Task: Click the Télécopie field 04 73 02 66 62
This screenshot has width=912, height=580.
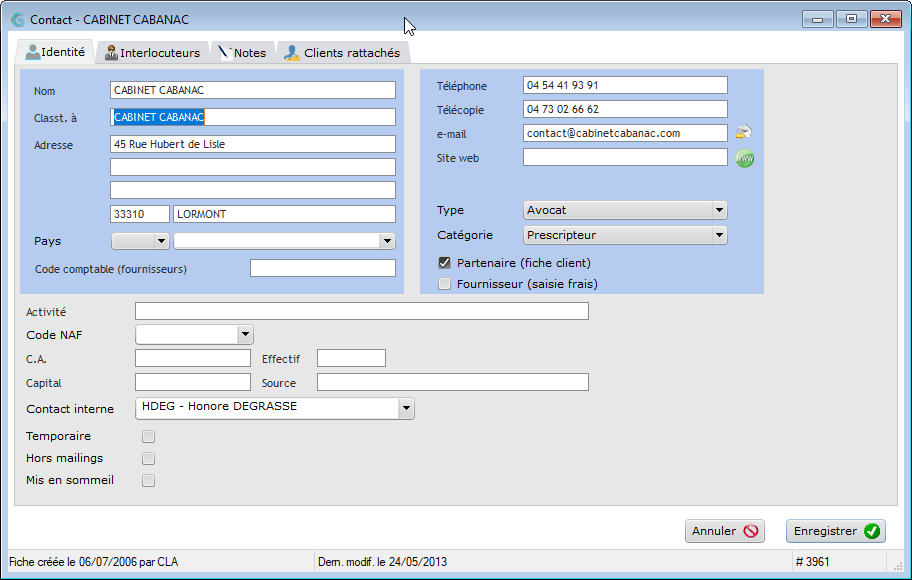Action: [625, 109]
